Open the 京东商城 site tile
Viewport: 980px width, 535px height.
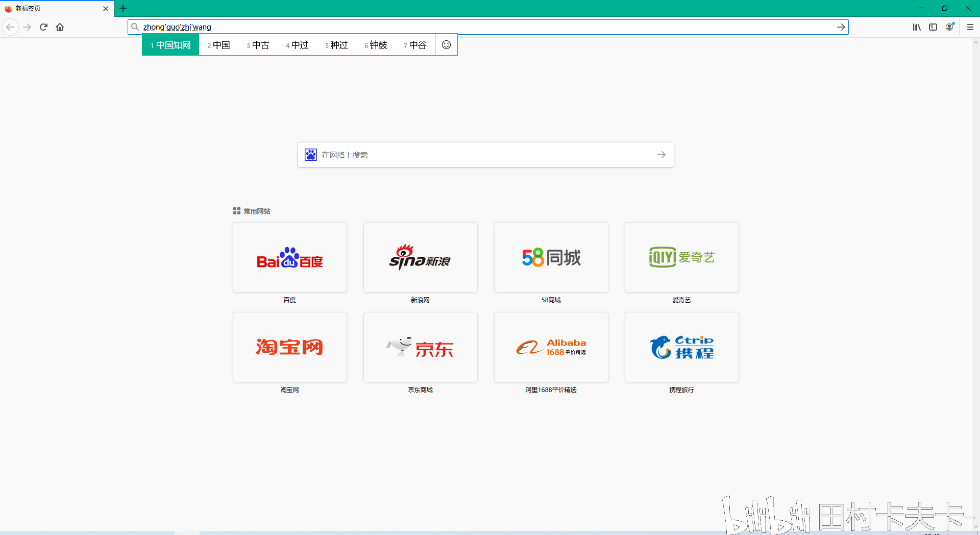[421, 347]
